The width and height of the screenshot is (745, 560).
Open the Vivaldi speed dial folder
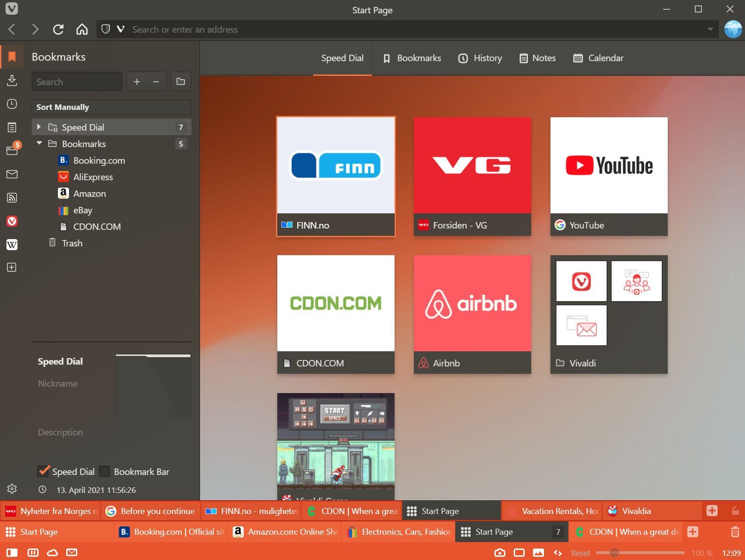point(609,314)
